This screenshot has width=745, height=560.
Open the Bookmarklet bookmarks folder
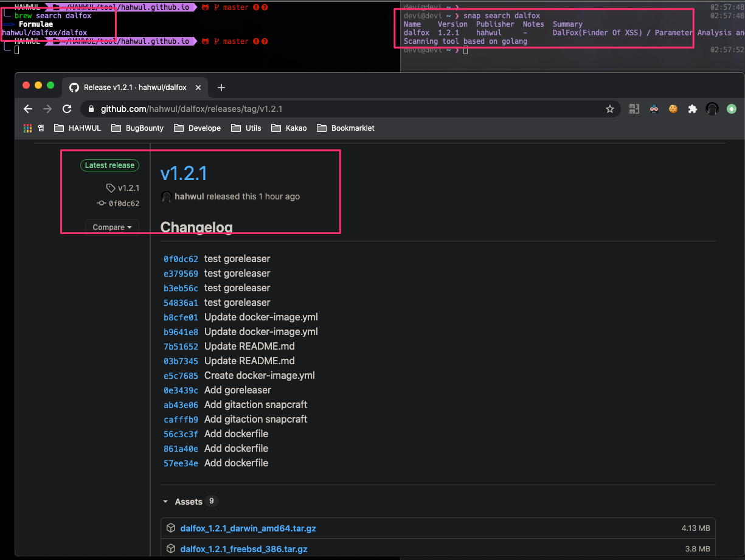point(345,128)
